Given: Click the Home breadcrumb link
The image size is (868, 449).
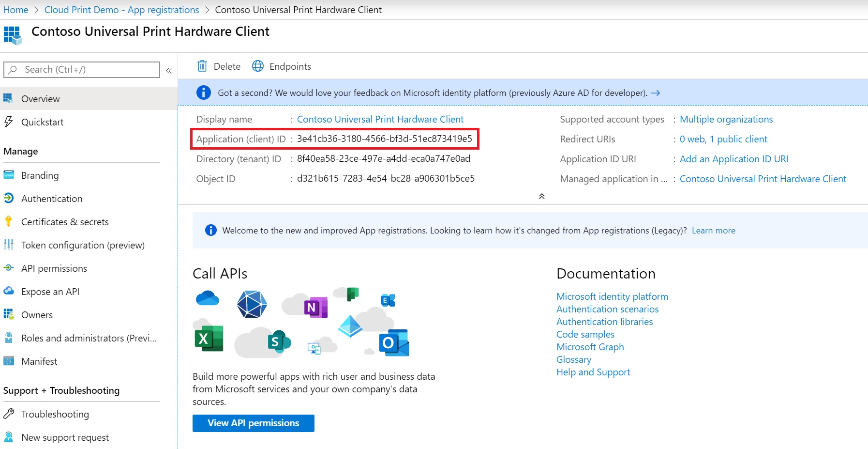Looking at the screenshot, I should (15, 10).
